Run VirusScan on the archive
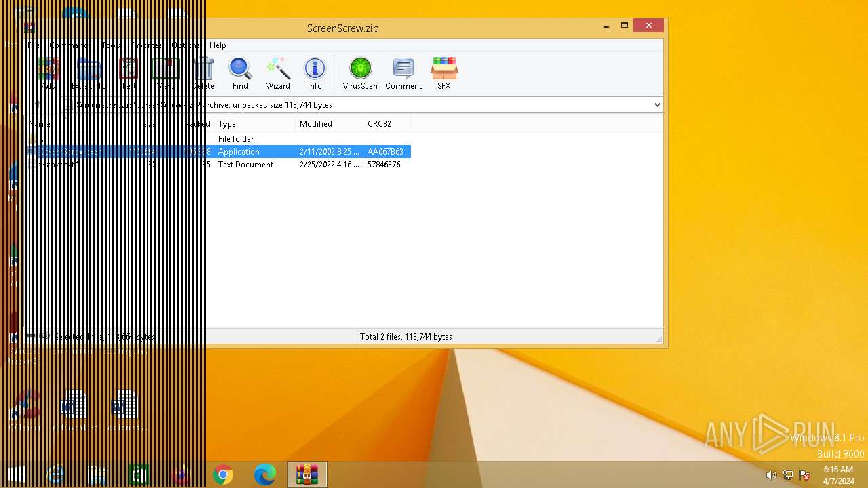This screenshot has height=488, width=868. pos(360,73)
